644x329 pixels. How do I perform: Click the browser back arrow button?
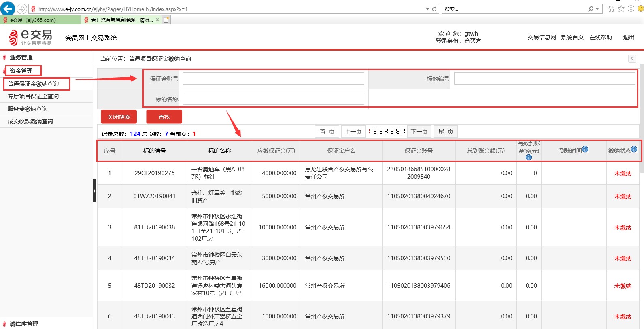click(8, 8)
